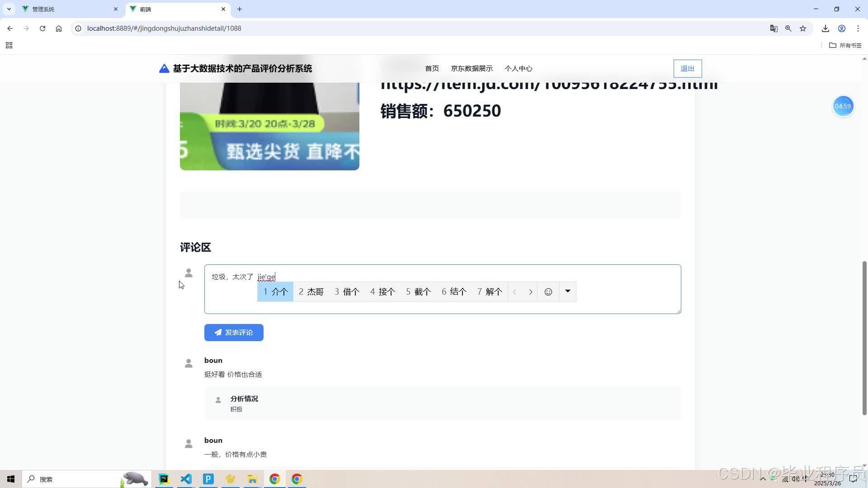Open the blue P app in taskbar
The image size is (868, 488).
[208, 479]
